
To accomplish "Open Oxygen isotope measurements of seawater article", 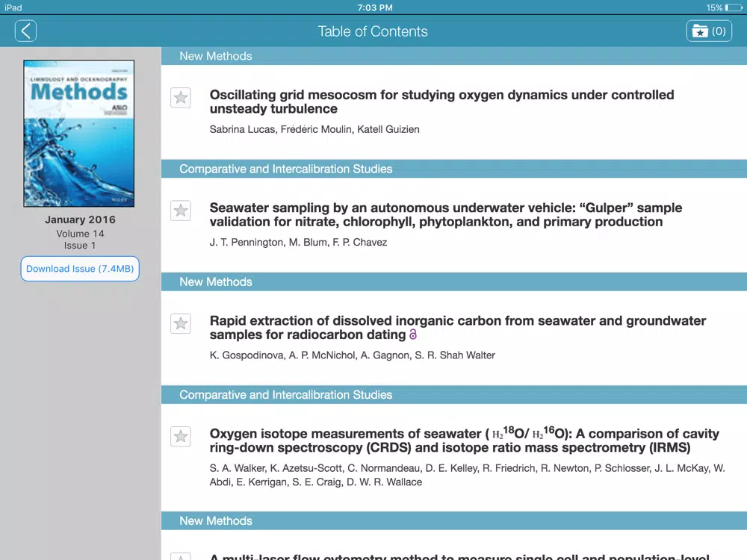I will coord(464,441).
